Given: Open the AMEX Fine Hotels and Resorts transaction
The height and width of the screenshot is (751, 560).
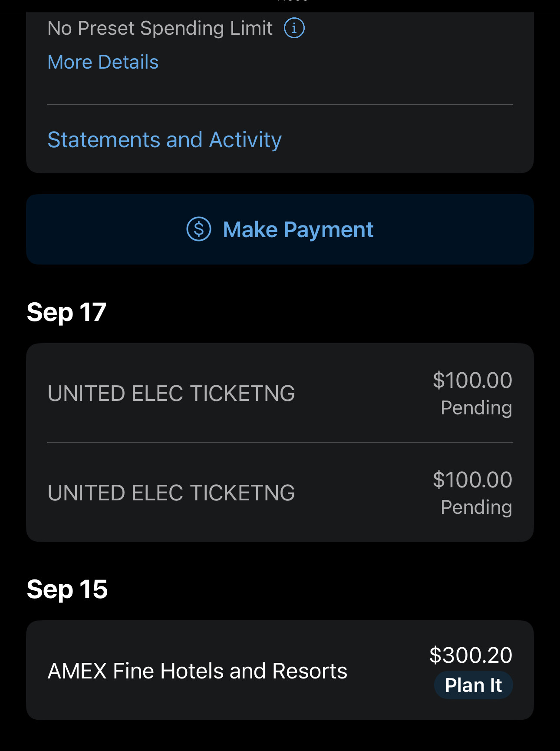Looking at the screenshot, I should tap(197, 671).
